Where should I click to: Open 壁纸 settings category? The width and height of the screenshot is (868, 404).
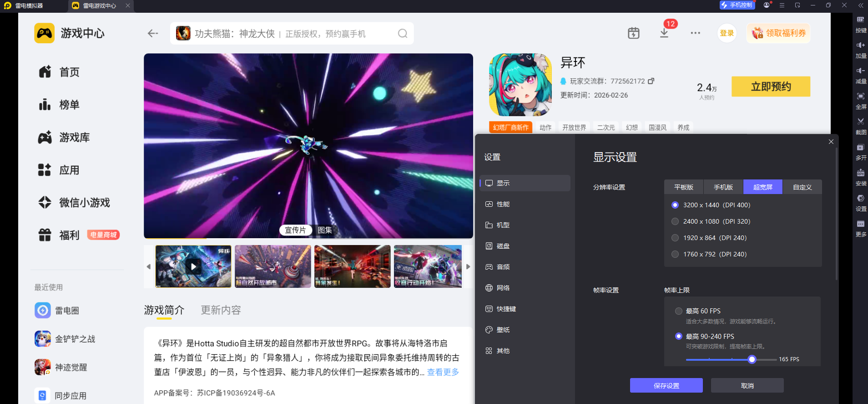click(x=525, y=330)
